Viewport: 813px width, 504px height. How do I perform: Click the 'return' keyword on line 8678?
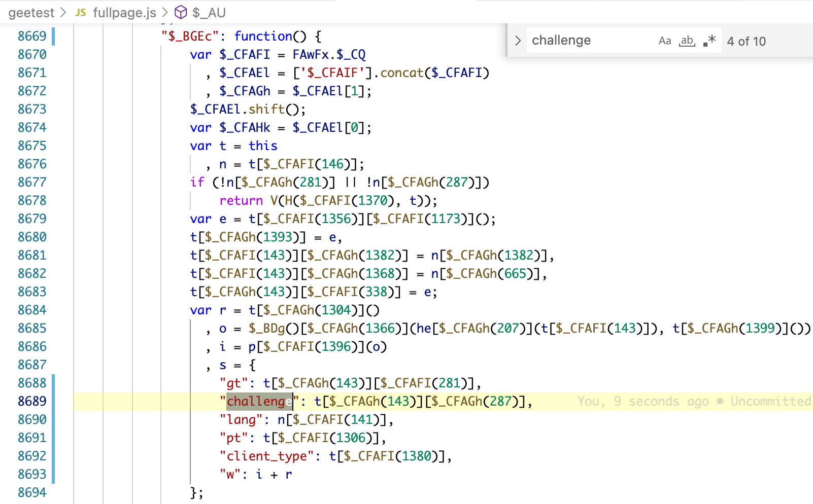(241, 200)
